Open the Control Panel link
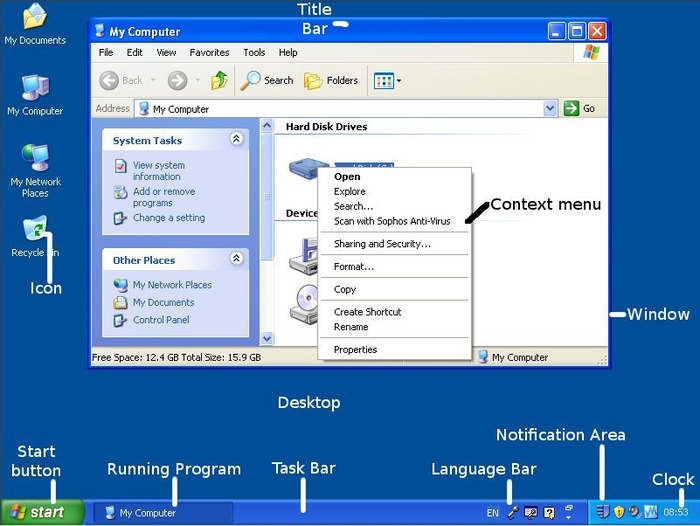This screenshot has height=526, width=700. 161,320
